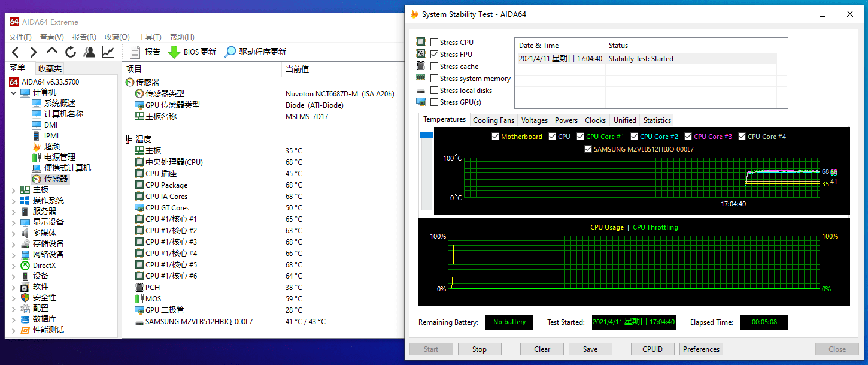The image size is (868, 365).
Task: Enable the Stress cache checkbox
Action: point(434,66)
